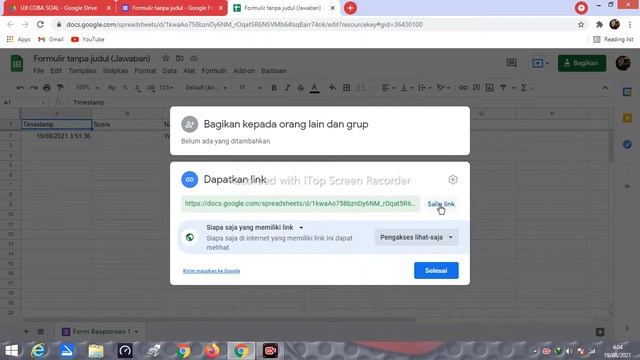
Task: Open the Form Responses 1 sheet tab
Action: coord(100,331)
